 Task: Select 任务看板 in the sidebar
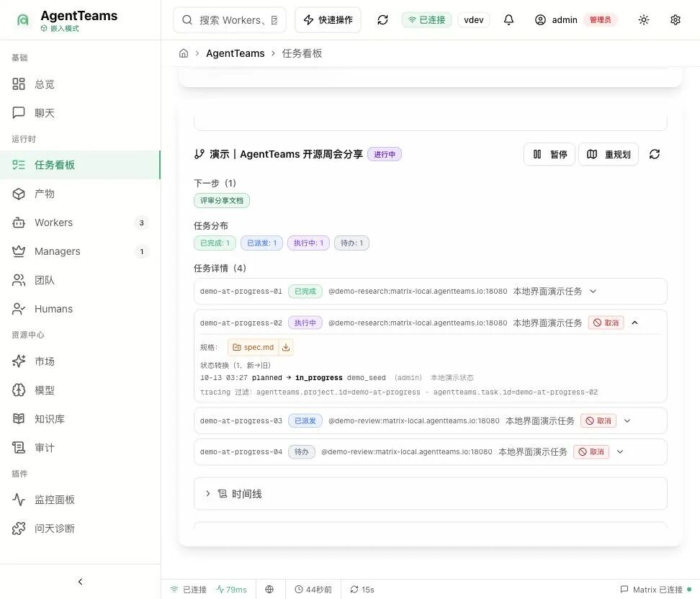click(81, 165)
